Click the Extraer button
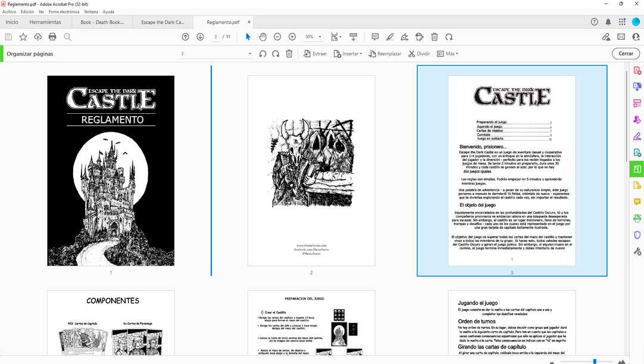644x364 pixels. [315, 54]
